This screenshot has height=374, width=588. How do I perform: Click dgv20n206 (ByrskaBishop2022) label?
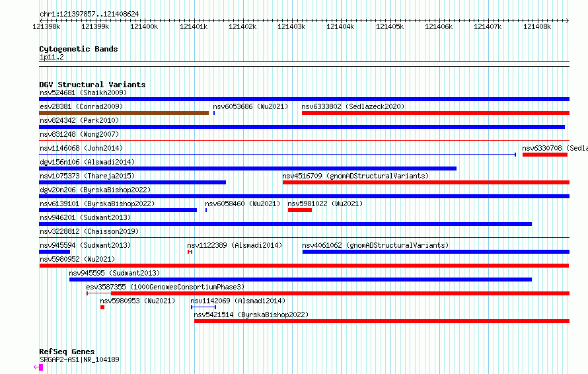coord(95,190)
